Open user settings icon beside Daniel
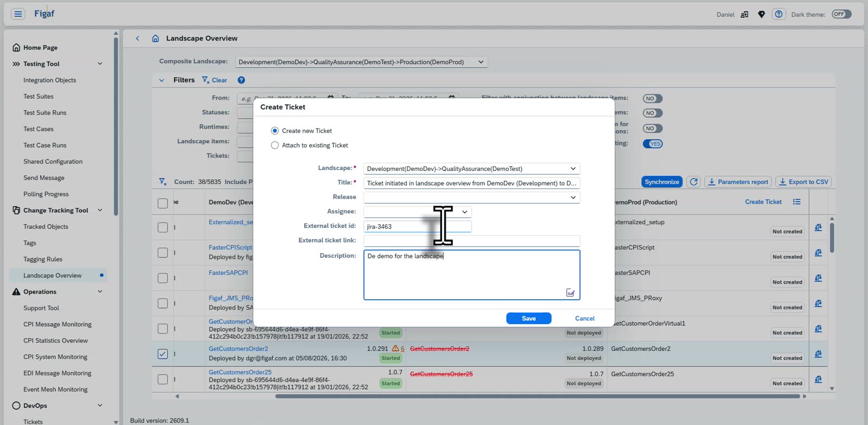Viewport: 868px width, 425px height. pos(744,15)
